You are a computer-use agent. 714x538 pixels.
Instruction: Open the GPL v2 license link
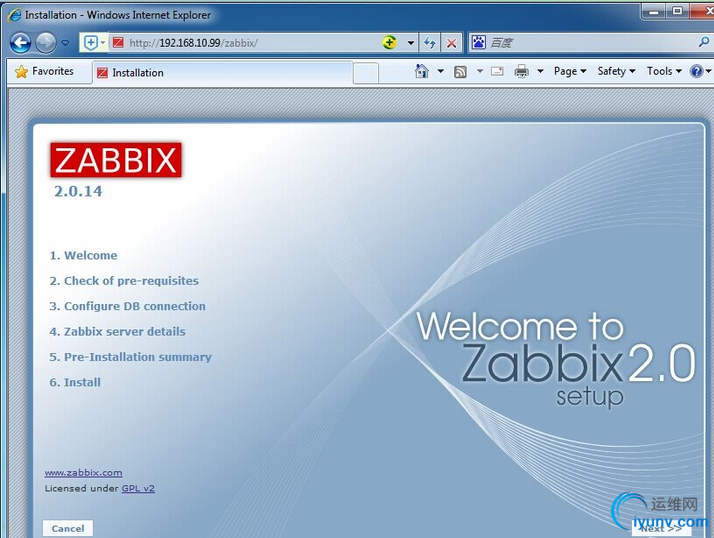pyautogui.click(x=138, y=488)
